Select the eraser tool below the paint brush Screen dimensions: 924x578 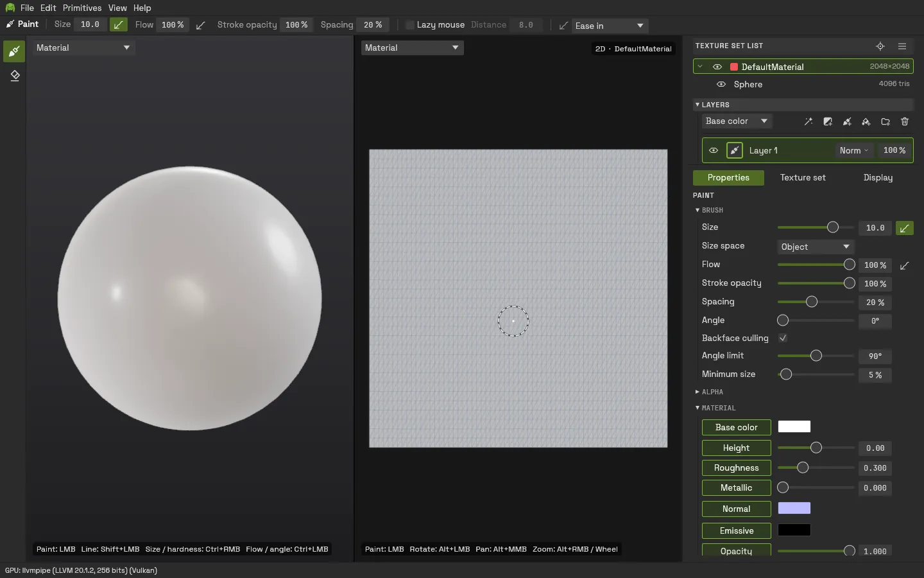point(14,76)
